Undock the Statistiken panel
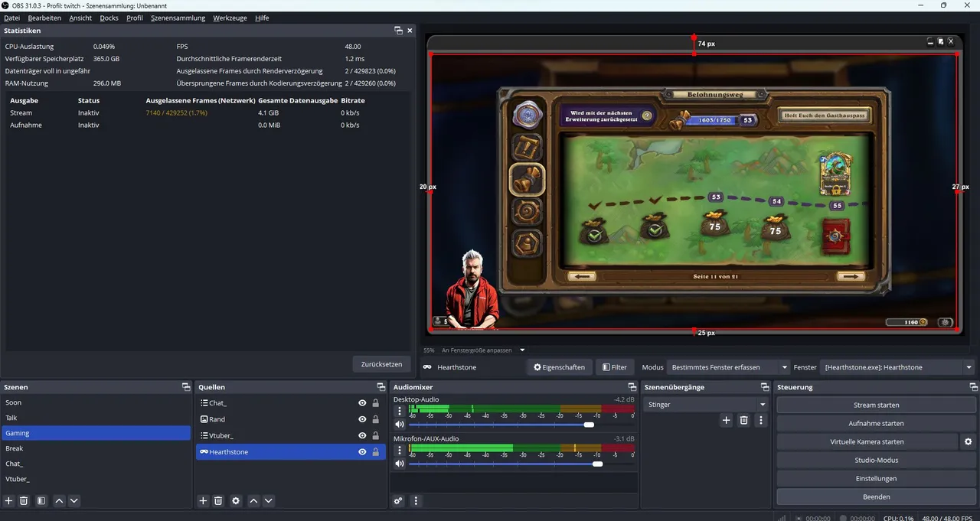 [x=398, y=31]
